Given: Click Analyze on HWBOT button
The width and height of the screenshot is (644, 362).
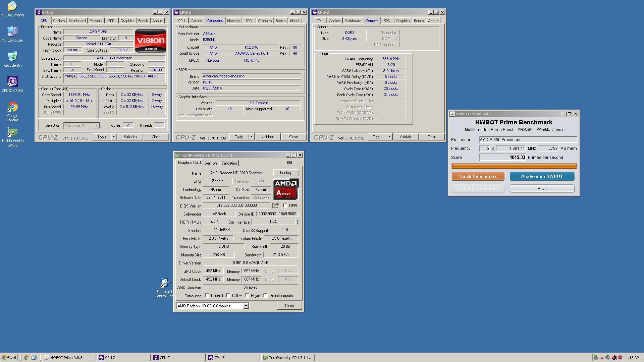Looking at the screenshot, I should [542, 176].
